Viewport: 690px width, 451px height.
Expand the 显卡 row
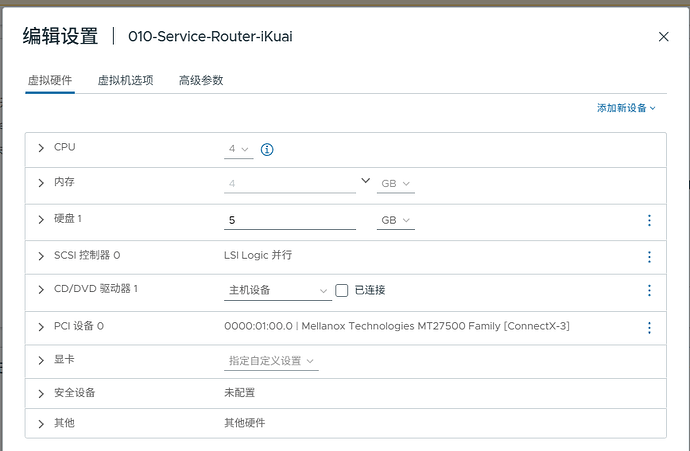(41, 360)
